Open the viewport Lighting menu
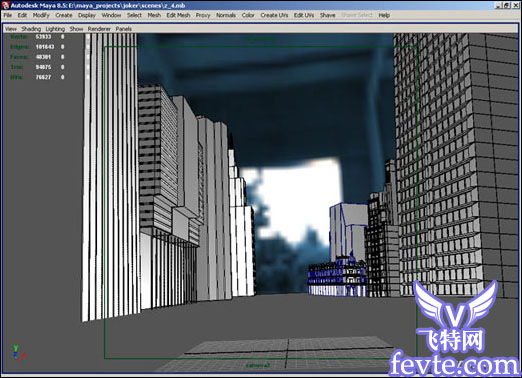This screenshot has height=378, width=522. 55,29
